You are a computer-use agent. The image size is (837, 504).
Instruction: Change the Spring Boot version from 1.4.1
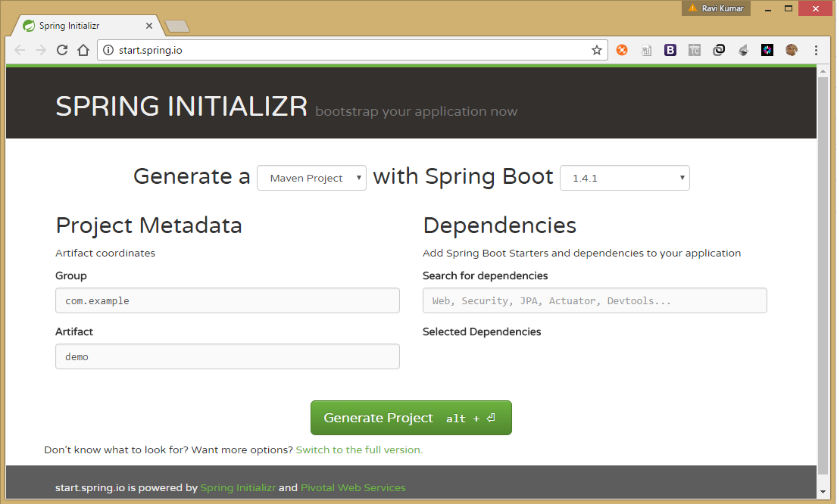[624, 178]
